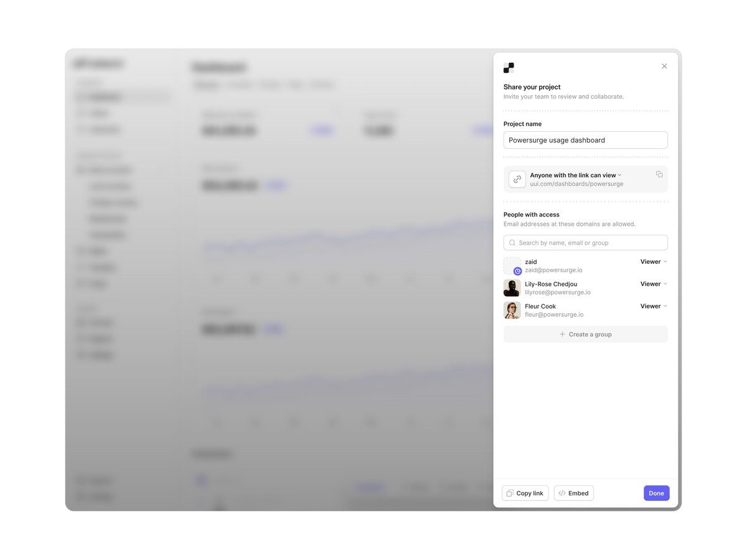Close the share project dialog
747x560 pixels.
point(664,66)
